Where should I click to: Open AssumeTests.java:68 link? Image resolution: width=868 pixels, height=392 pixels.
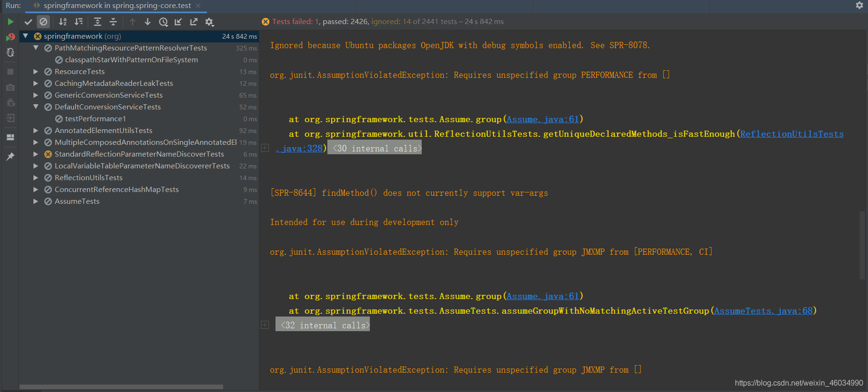(x=763, y=311)
